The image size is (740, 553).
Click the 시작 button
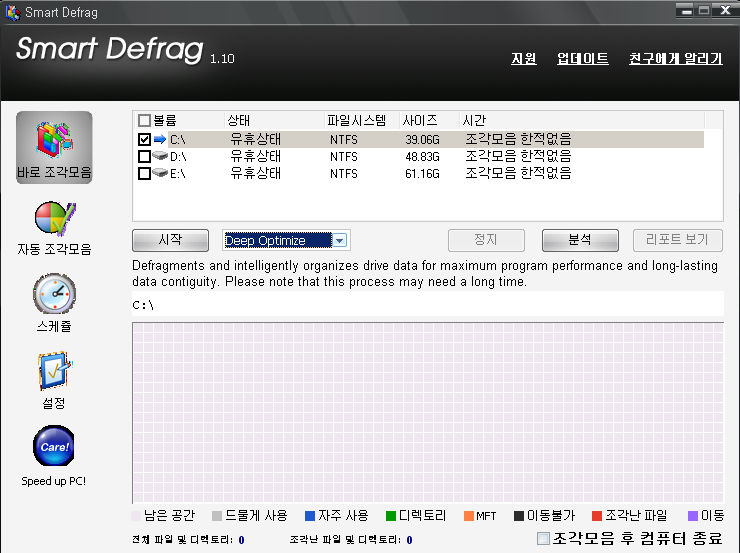tap(170, 240)
